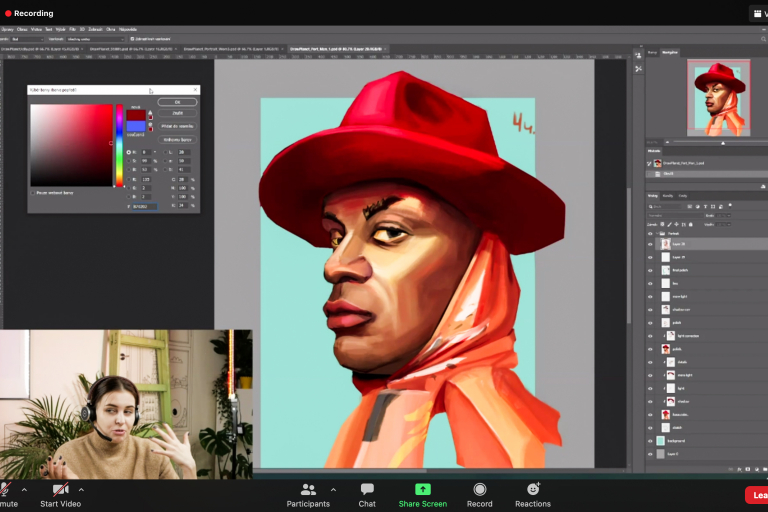
Task: Click the hex color input field
Action: [144, 206]
